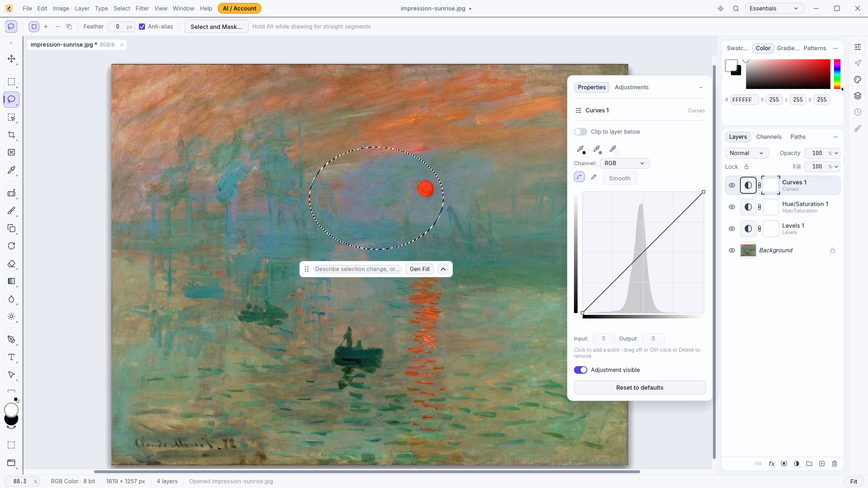
Task: Click the Smooth button
Action: click(x=620, y=178)
